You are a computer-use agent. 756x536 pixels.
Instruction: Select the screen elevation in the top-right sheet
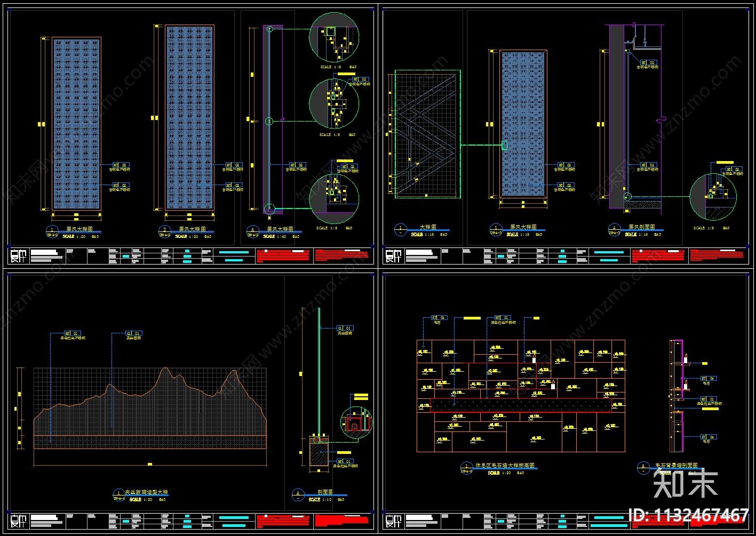(x=523, y=124)
